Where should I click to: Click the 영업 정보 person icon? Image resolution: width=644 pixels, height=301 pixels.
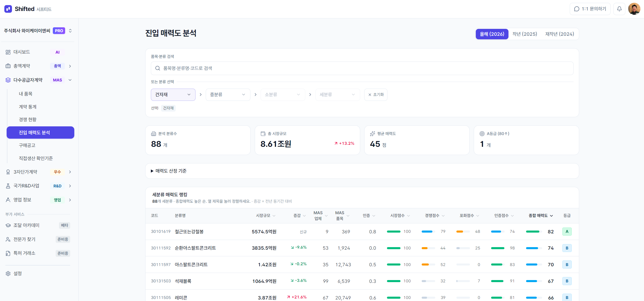pyautogui.click(x=8, y=200)
